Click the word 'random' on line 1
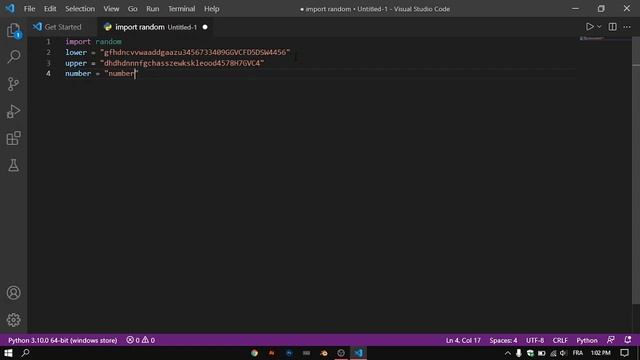640x360 pixels. point(108,42)
